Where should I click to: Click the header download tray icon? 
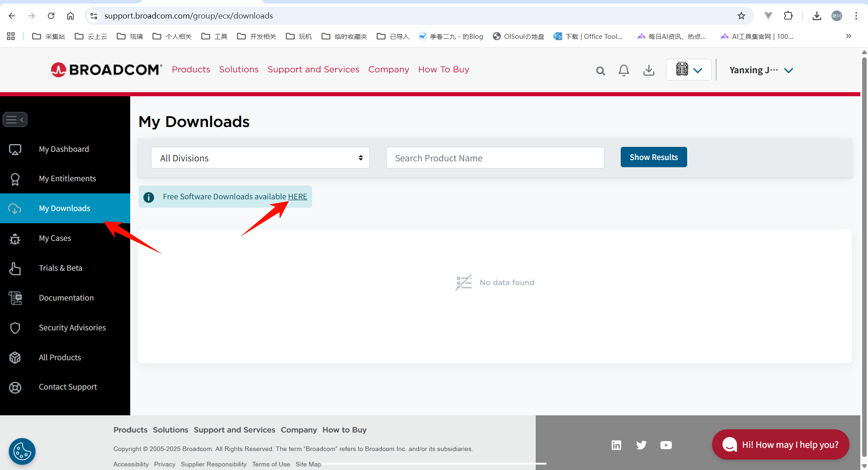pyautogui.click(x=649, y=70)
